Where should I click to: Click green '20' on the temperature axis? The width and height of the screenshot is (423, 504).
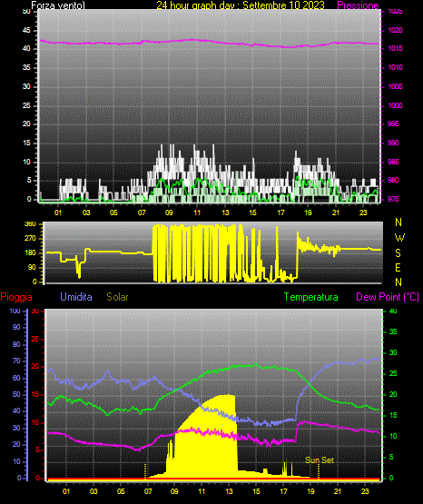click(x=393, y=394)
